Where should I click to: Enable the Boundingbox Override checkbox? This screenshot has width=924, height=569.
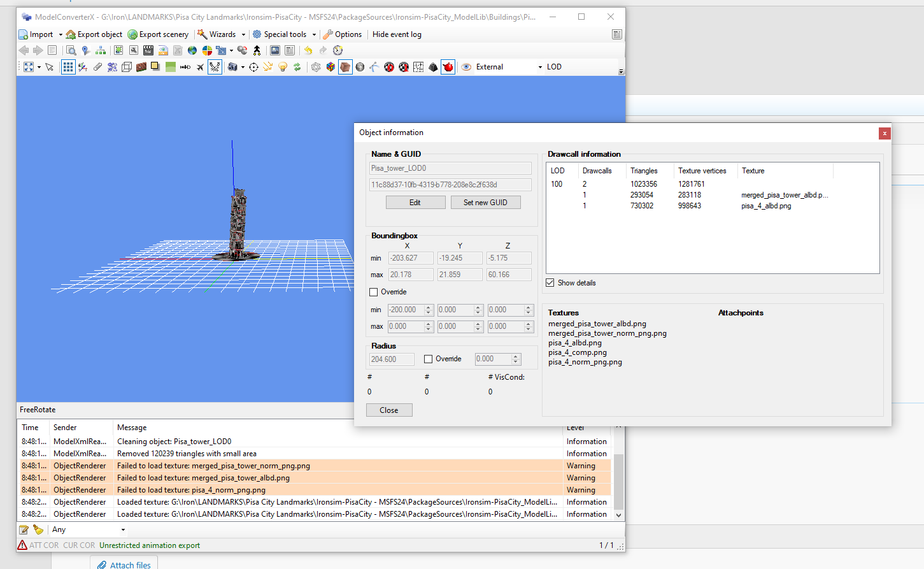pos(374,292)
